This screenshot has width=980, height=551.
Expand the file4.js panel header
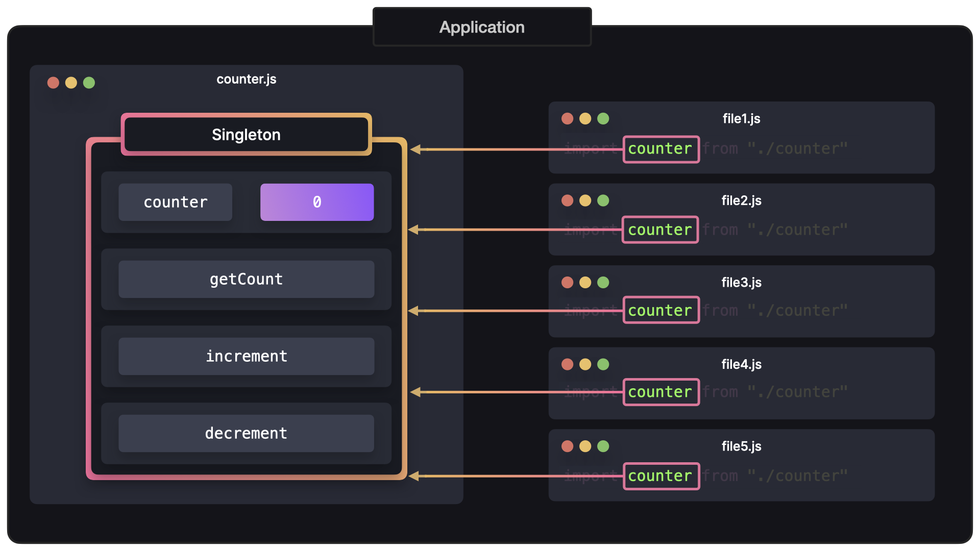[741, 364]
